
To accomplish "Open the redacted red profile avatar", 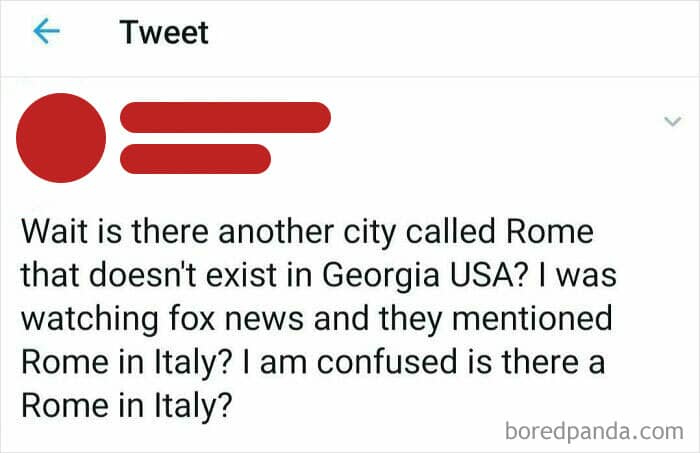I will coord(61,138).
